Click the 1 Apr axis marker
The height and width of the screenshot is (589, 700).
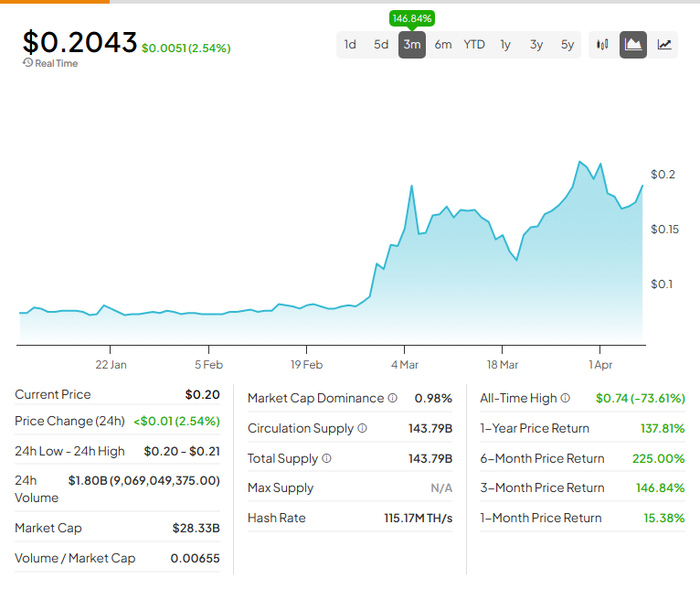(x=600, y=365)
